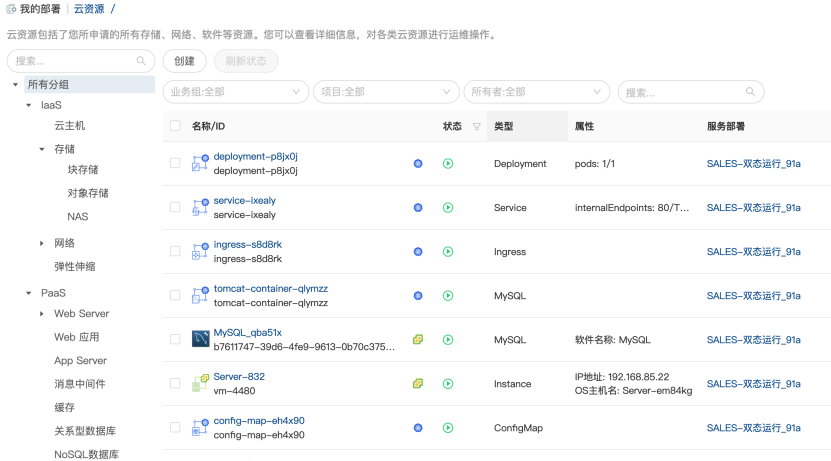Image resolution: width=831 pixels, height=461 pixels.
Task: Click green platform badge in MySQL_qba51x row
Action: (x=418, y=340)
